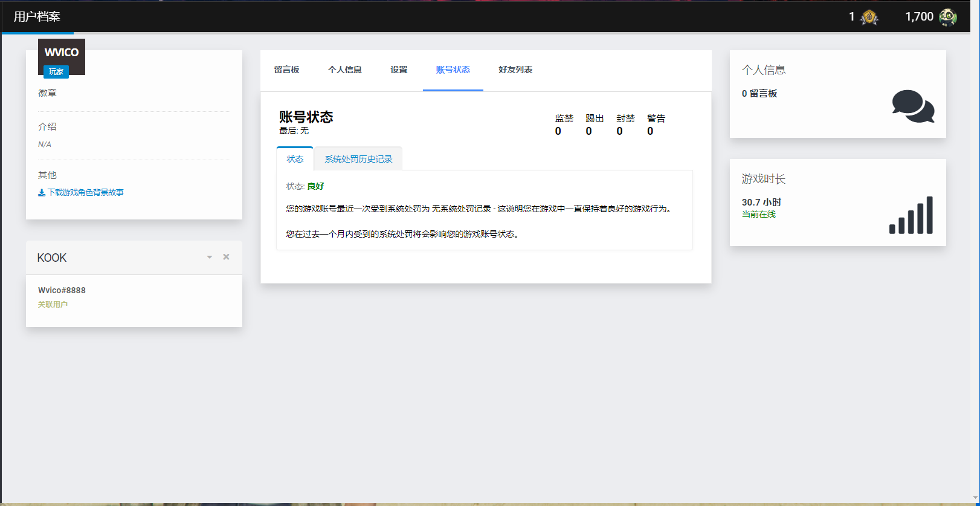Click the green character icon beside 1,700
Image resolution: width=980 pixels, height=506 pixels.
click(x=947, y=17)
